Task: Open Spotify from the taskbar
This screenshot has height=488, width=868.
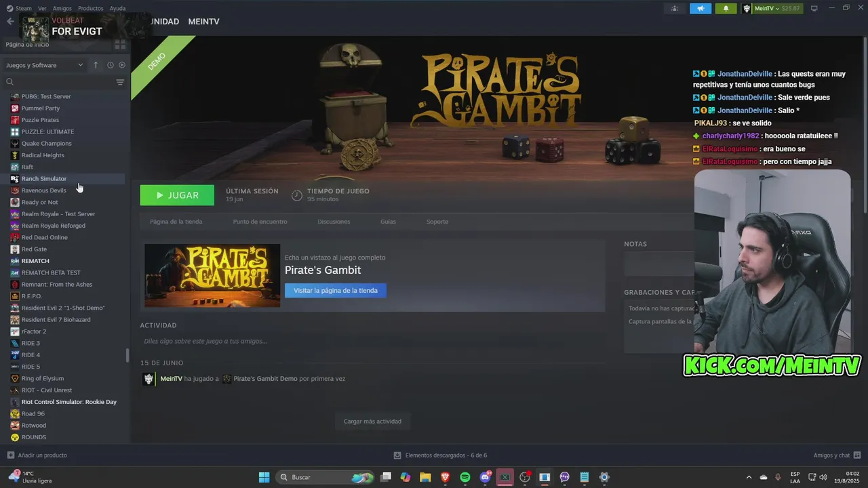Action: (x=465, y=477)
